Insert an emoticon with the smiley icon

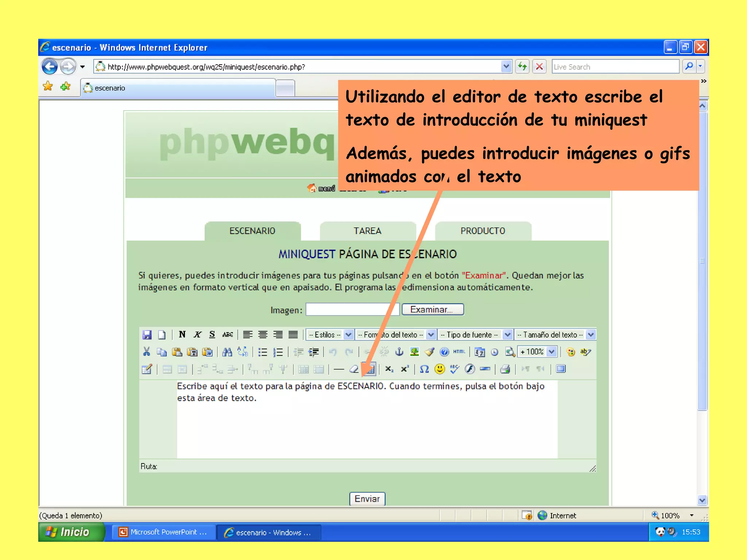[440, 369]
